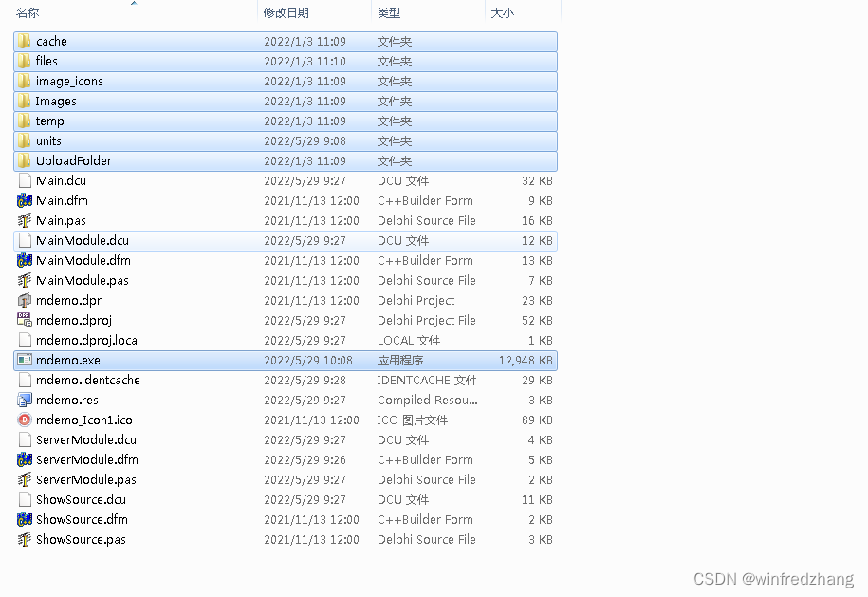Select the file name mdemo_Icon1.ico
The width and height of the screenshot is (868, 597).
84,420
